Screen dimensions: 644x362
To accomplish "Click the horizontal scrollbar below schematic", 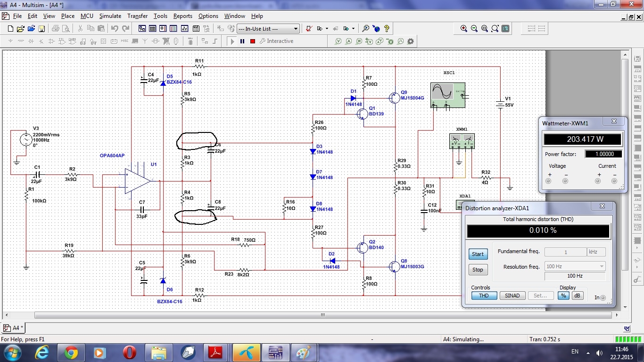I will [x=322, y=315].
